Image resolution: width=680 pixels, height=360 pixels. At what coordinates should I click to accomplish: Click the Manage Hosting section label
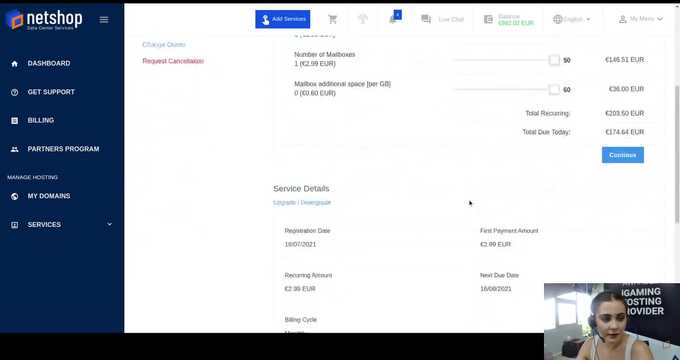33,177
